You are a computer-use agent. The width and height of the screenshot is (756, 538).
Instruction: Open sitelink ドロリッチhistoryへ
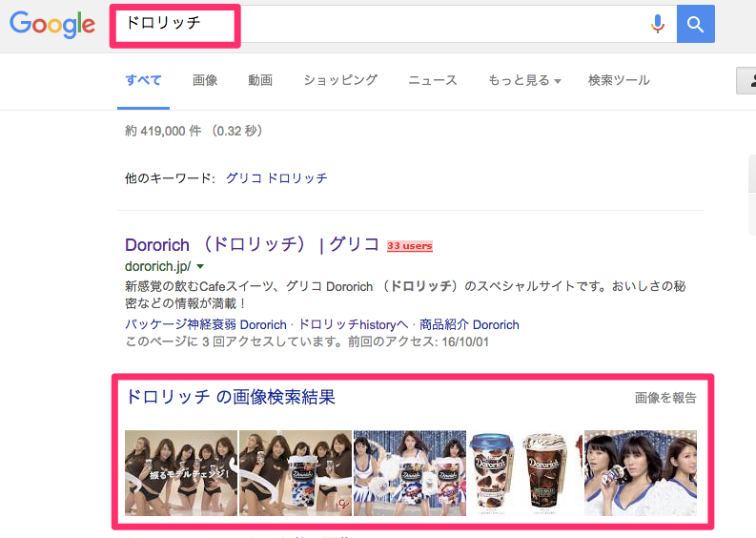(354, 324)
